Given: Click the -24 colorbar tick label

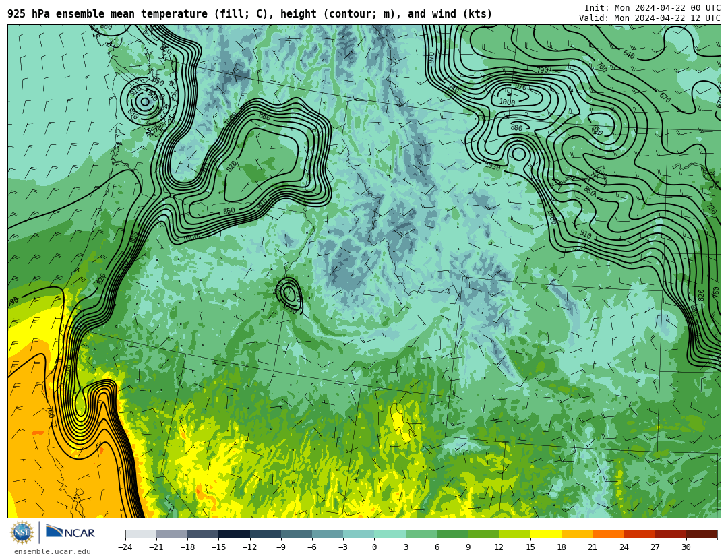Looking at the screenshot, I should point(125,547).
